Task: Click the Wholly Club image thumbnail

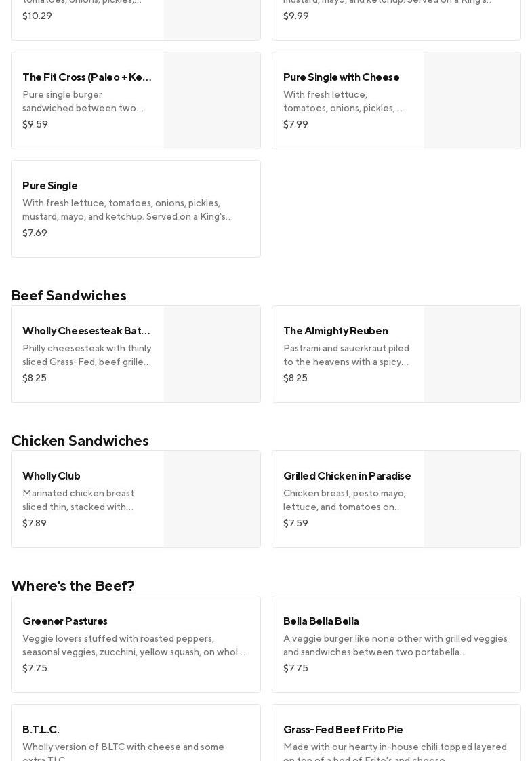Action: 212,499
